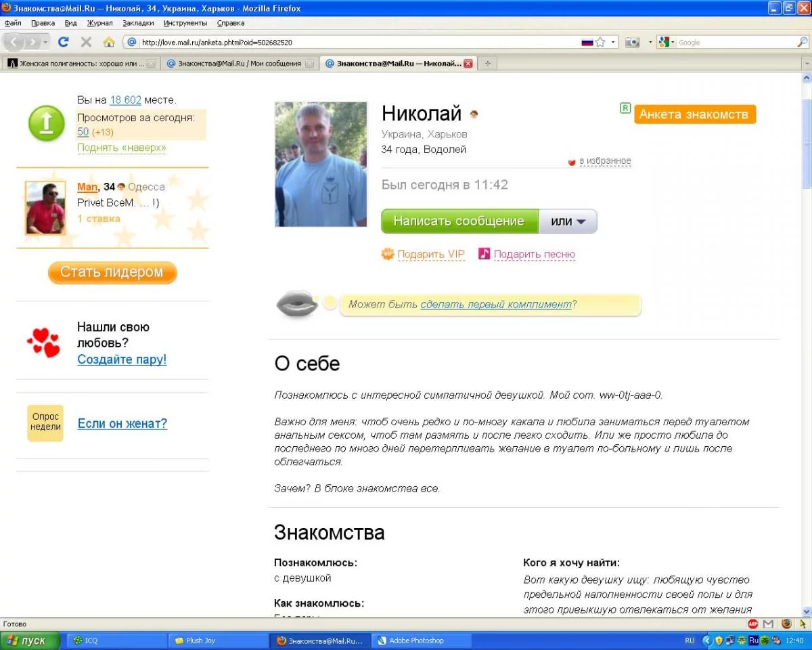Open dropdown arrow next to bookmark star
This screenshot has width=812, height=650.
tap(614, 42)
